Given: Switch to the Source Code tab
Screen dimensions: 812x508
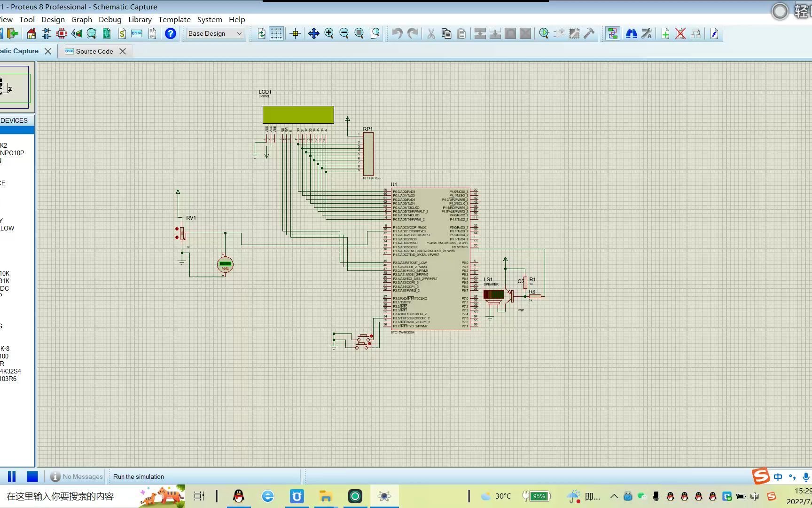Looking at the screenshot, I should [x=94, y=51].
